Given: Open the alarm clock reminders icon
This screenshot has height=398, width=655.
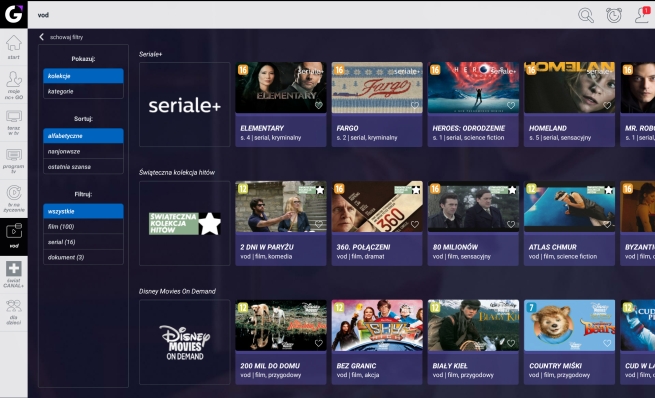Looking at the screenshot, I should (614, 15).
